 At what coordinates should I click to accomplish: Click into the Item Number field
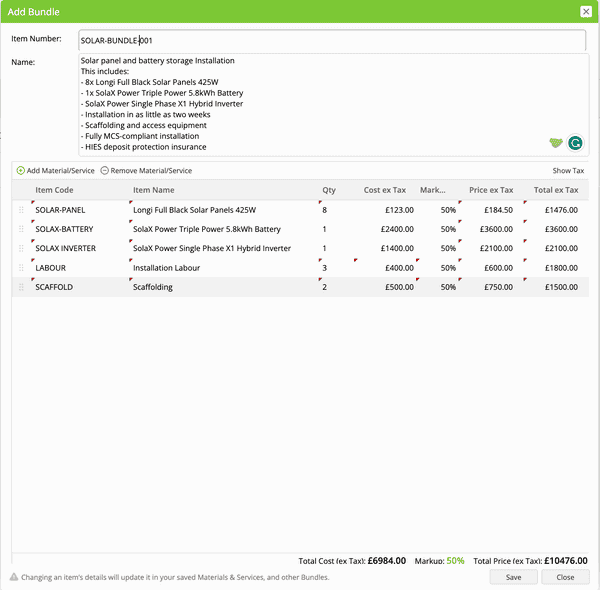click(x=330, y=41)
